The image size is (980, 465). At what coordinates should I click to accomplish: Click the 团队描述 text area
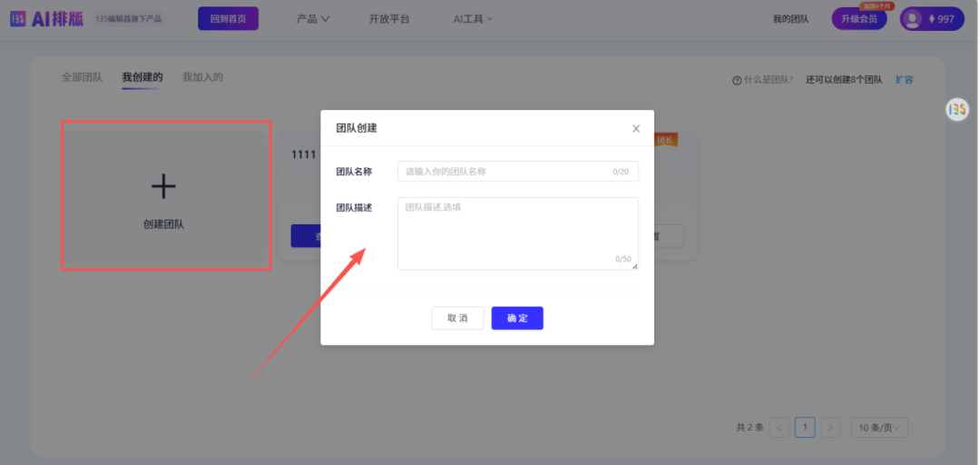coord(517,233)
